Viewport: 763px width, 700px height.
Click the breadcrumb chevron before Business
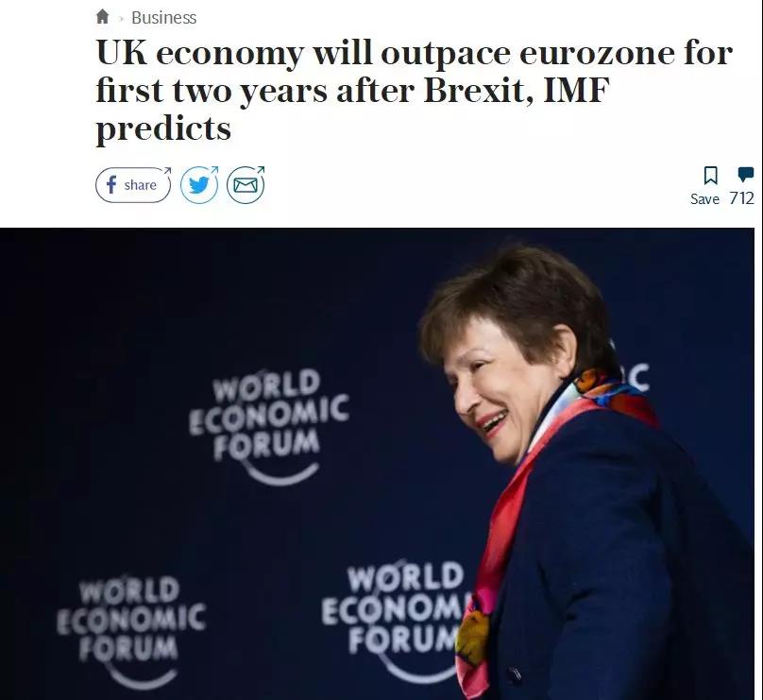[x=121, y=18]
